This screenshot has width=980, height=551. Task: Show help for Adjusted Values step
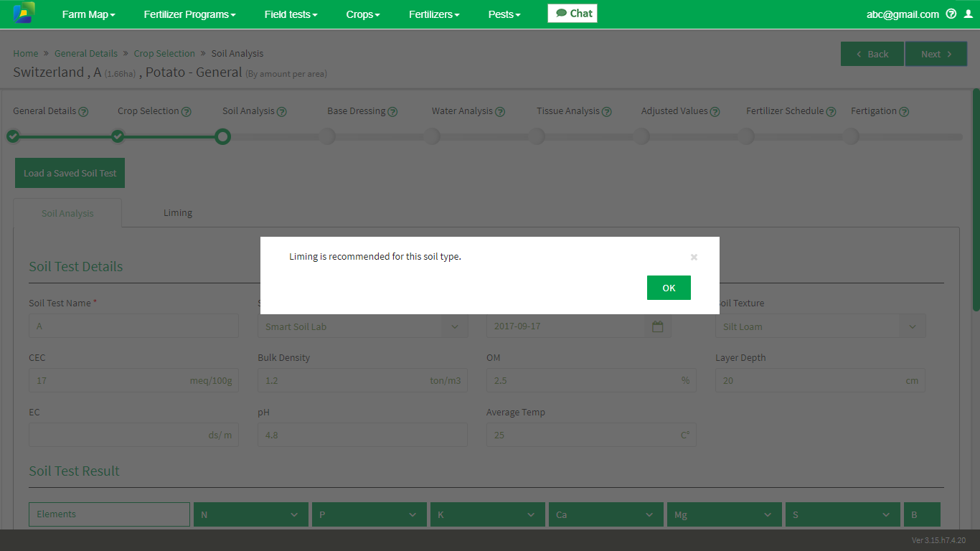point(715,112)
